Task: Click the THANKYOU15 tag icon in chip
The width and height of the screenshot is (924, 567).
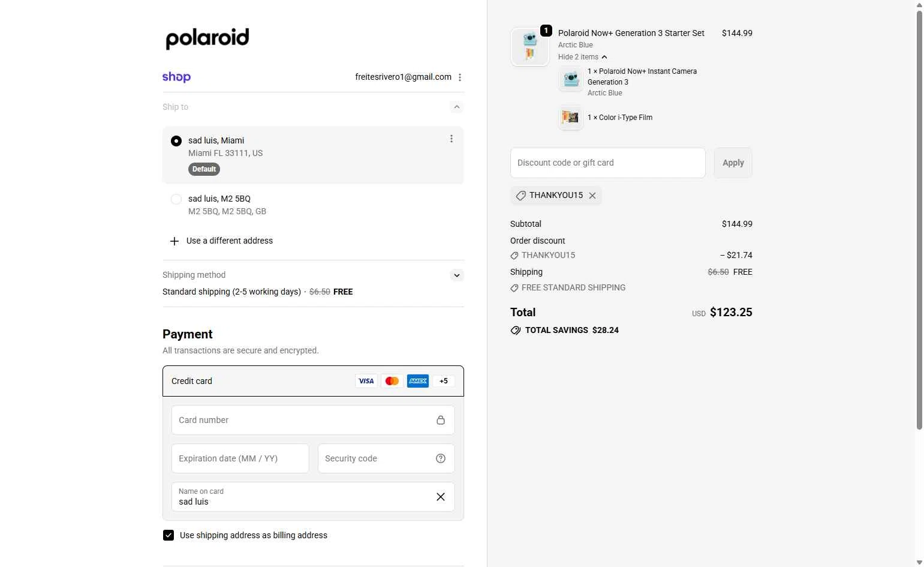Action: point(521,196)
